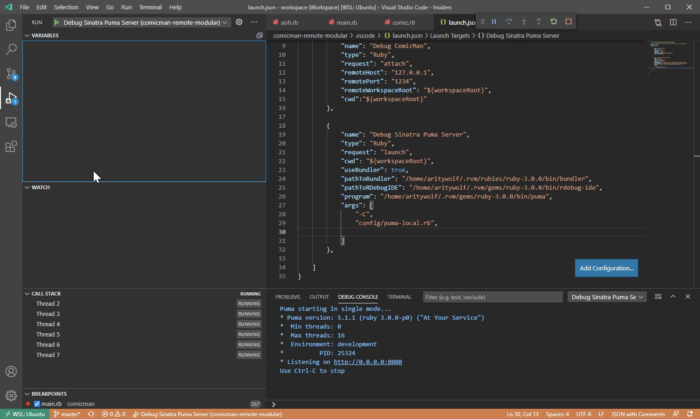
Task: Click the Launch Targets breadcrumb
Action: [450, 36]
